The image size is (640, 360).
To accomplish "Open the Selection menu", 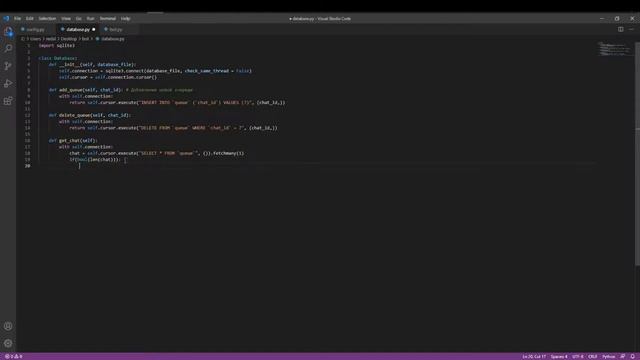I will [x=47, y=18].
